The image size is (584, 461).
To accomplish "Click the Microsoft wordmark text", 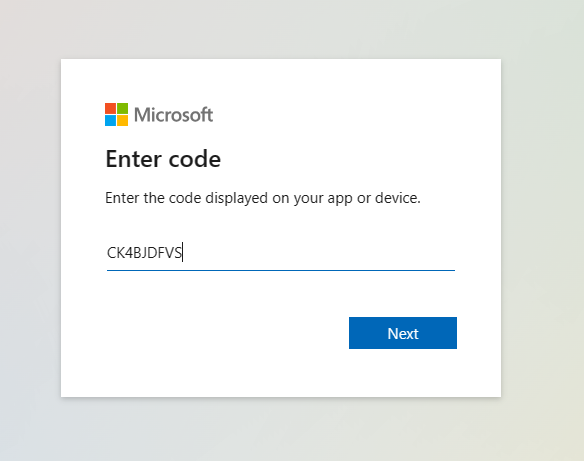I will (x=174, y=115).
